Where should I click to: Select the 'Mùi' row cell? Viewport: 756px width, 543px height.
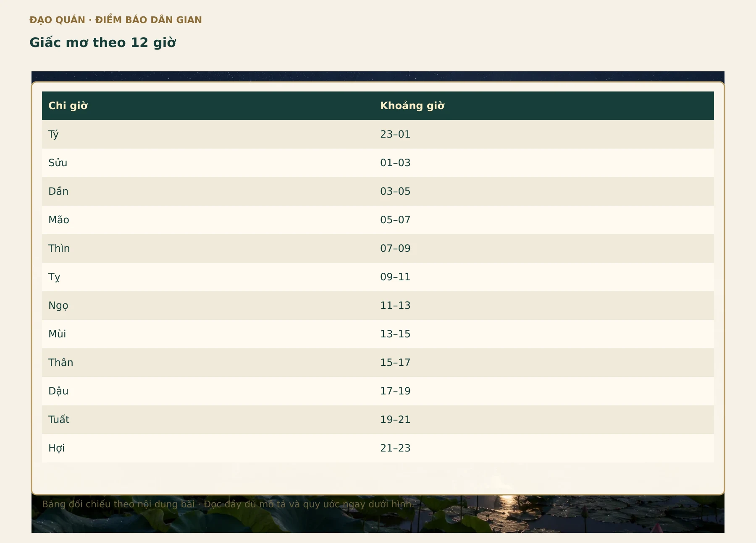208,334
